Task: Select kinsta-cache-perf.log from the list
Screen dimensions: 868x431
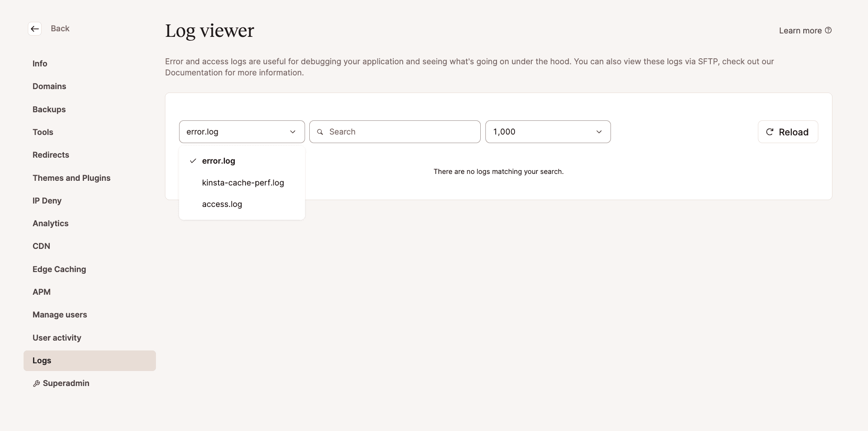Action: click(242, 183)
